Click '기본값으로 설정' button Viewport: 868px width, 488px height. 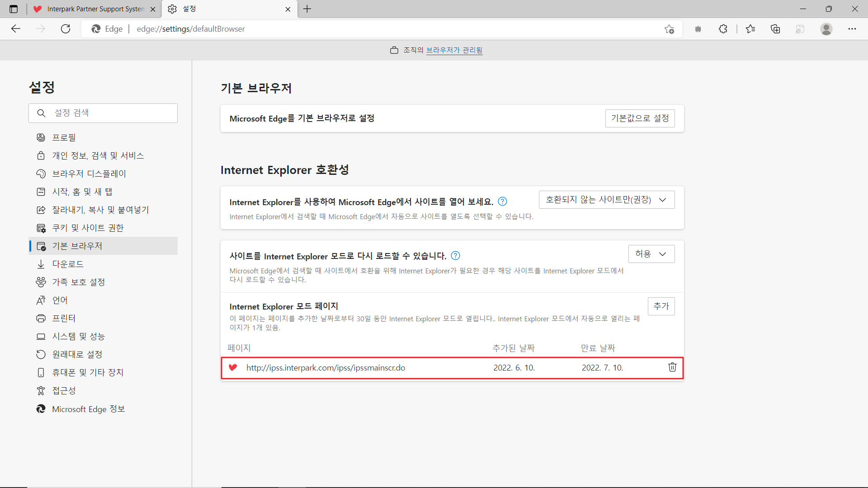[640, 118]
